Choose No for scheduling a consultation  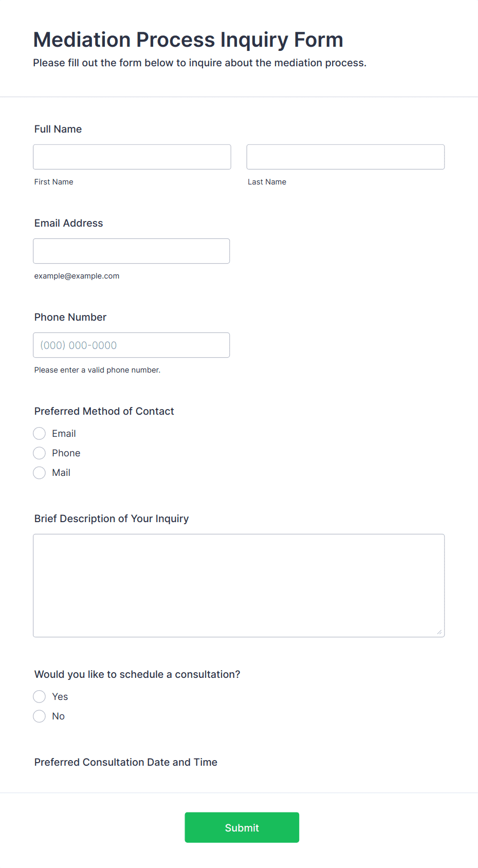coord(40,716)
